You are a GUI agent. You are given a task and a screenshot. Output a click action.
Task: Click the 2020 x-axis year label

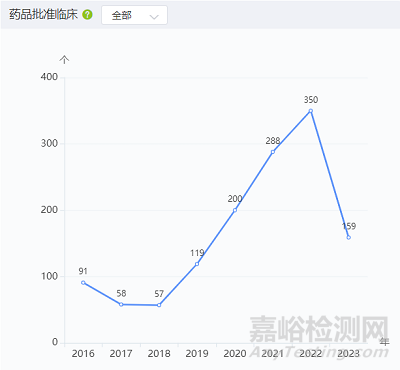tap(235, 353)
